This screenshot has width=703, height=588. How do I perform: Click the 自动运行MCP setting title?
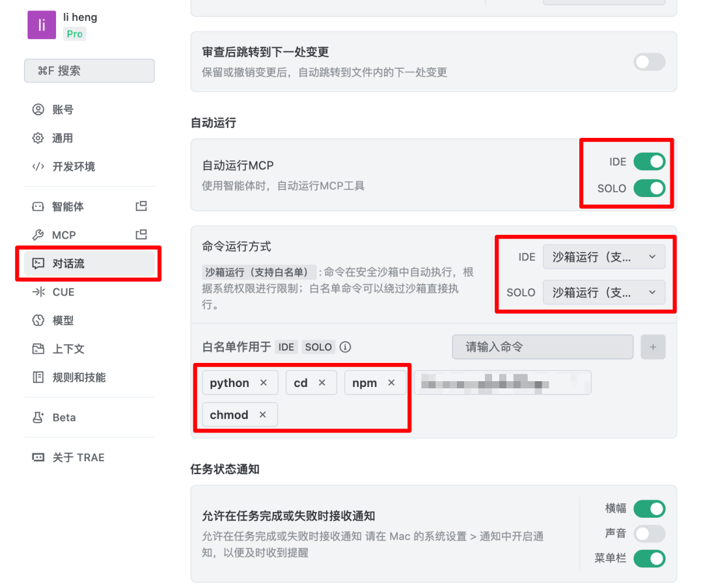[x=238, y=165]
